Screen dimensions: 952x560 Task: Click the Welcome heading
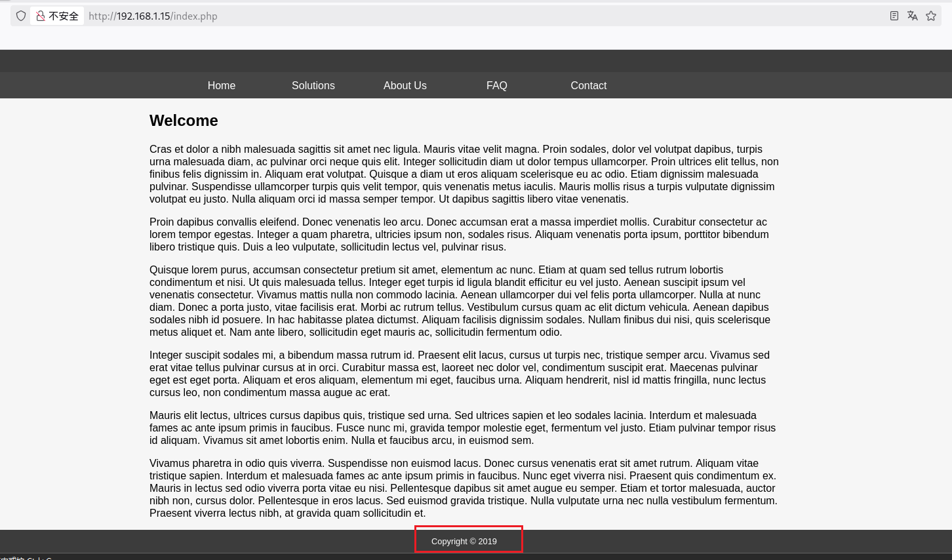184,121
